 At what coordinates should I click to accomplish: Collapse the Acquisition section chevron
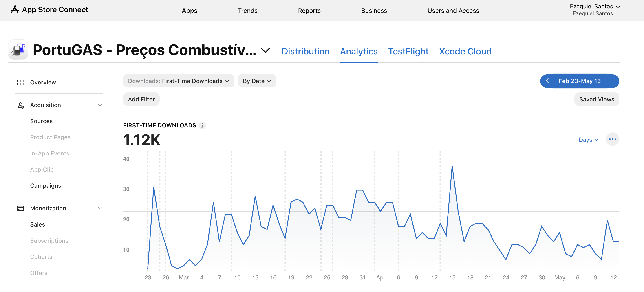(100, 105)
